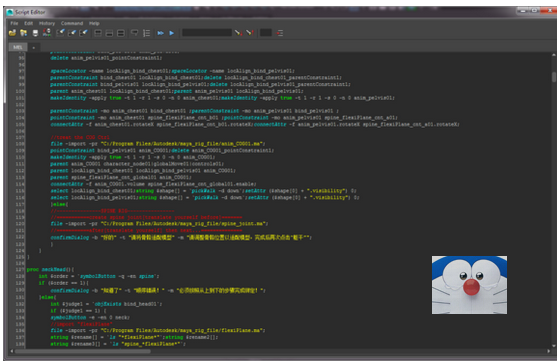
Task: Click horizontal scrollbar right arrow
Action: click(549, 351)
